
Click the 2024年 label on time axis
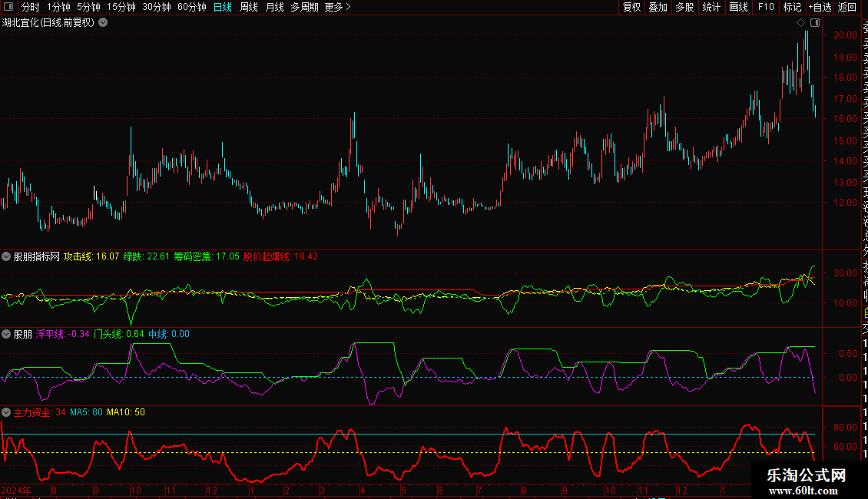[16, 491]
